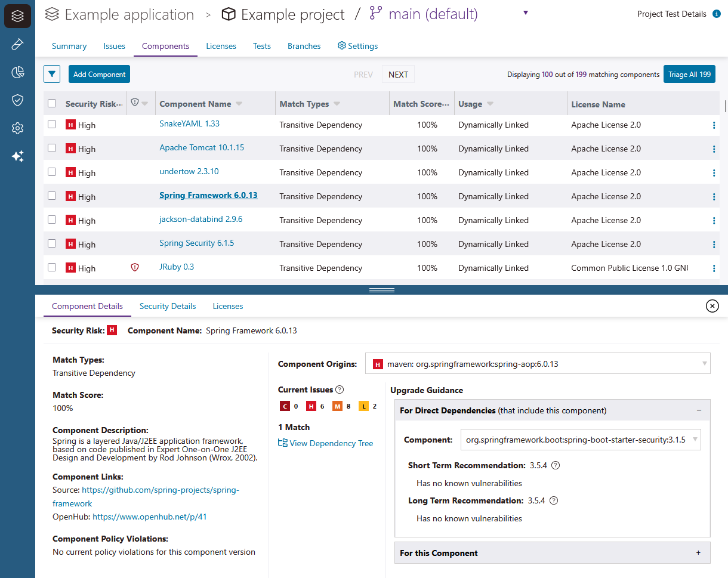The image size is (728, 578).
Task: Click the Short Term Recommendation help icon
Action: point(556,465)
